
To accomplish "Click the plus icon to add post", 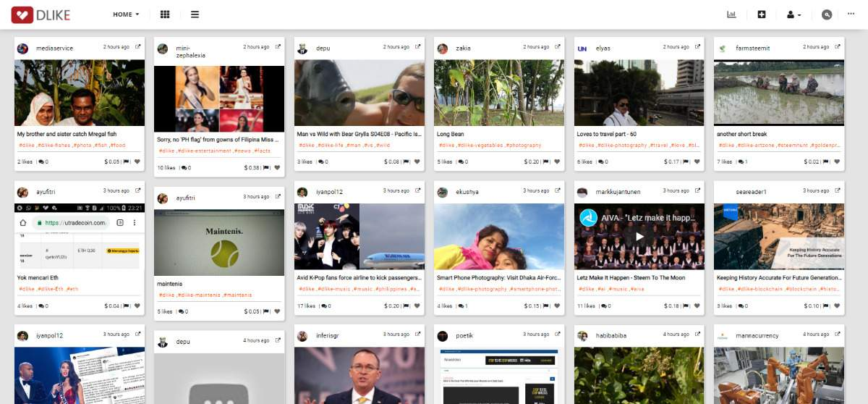I will click(761, 14).
